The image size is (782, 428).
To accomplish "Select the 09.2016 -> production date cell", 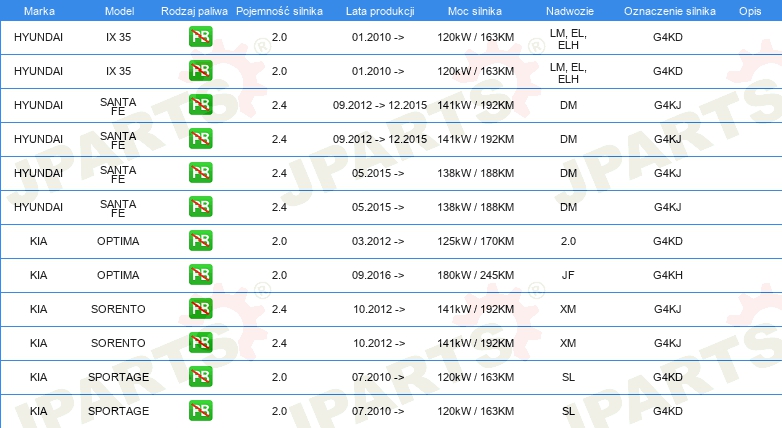I will pos(378,275).
